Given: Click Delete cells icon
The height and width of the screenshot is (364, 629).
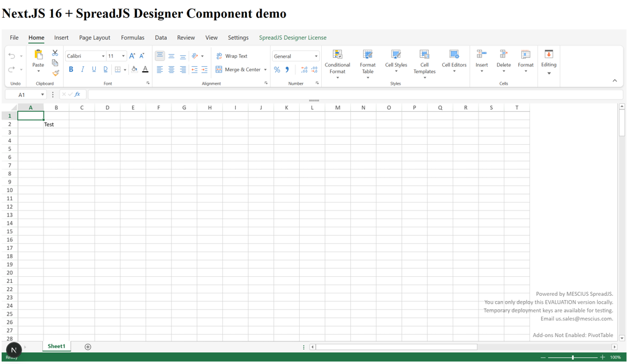Looking at the screenshot, I should pos(504,54).
